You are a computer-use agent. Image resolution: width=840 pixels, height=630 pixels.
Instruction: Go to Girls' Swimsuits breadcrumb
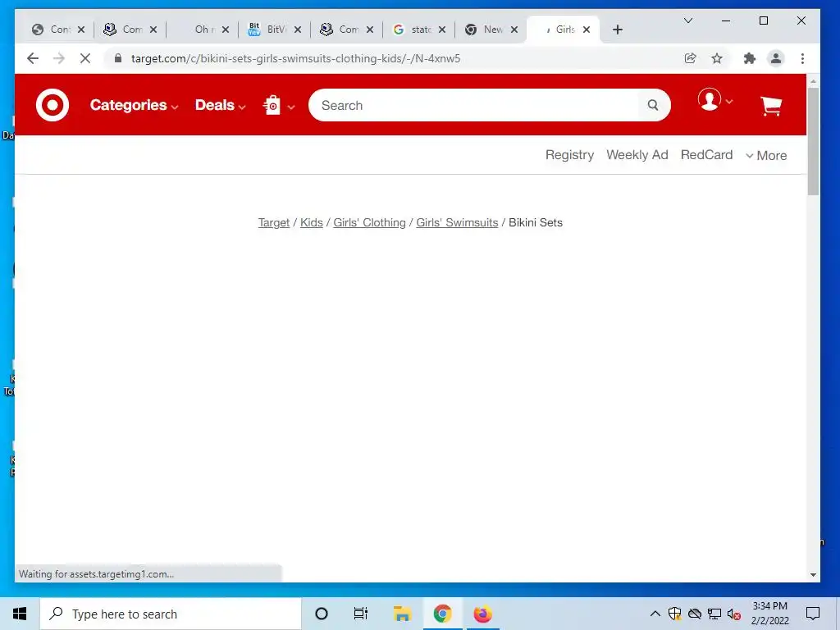[x=457, y=222]
